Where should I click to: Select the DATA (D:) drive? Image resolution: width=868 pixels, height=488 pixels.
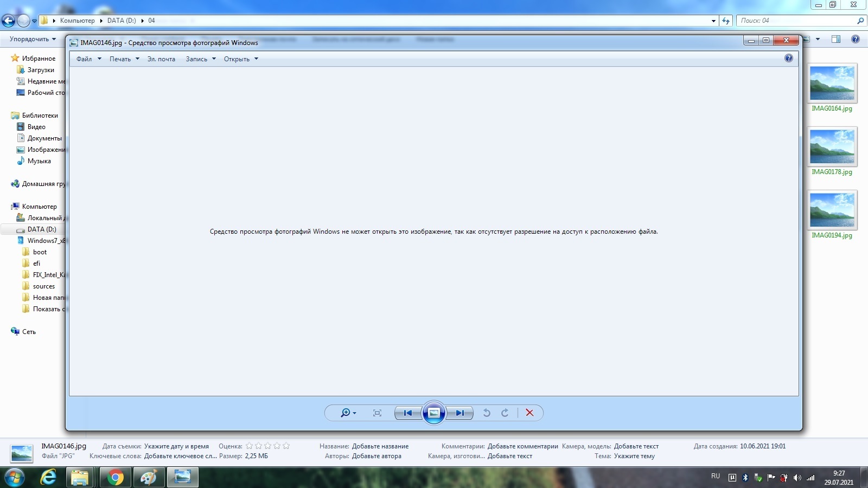click(42, 229)
